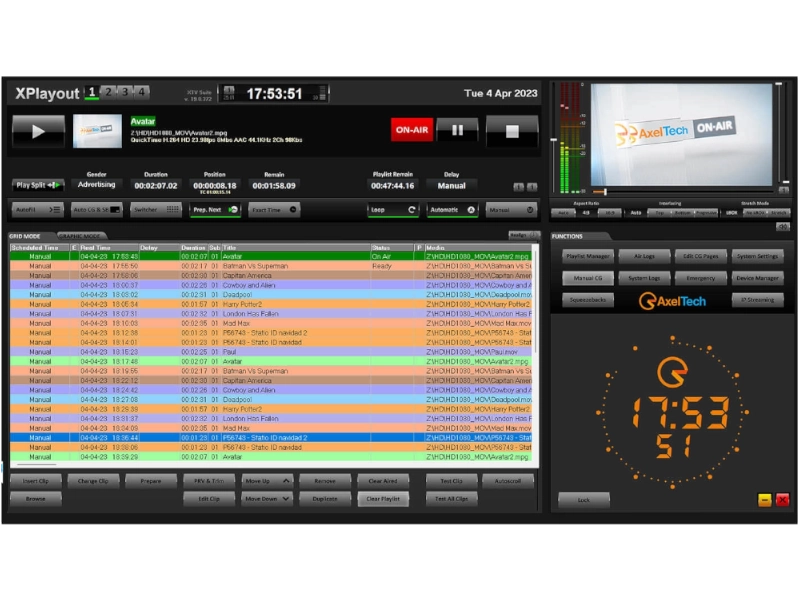Click the Insert Clip button
Image resolution: width=800 pixels, height=600 pixels.
pos(36,481)
